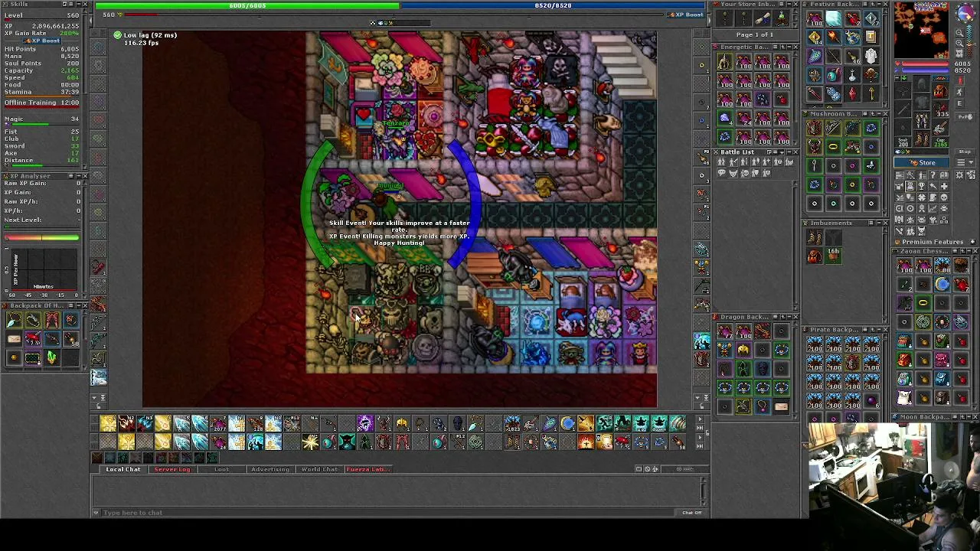The height and width of the screenshot is (551, 980).
Task: Click the XP Boost button at the top right of the game view
Action: tap(686, 15)
